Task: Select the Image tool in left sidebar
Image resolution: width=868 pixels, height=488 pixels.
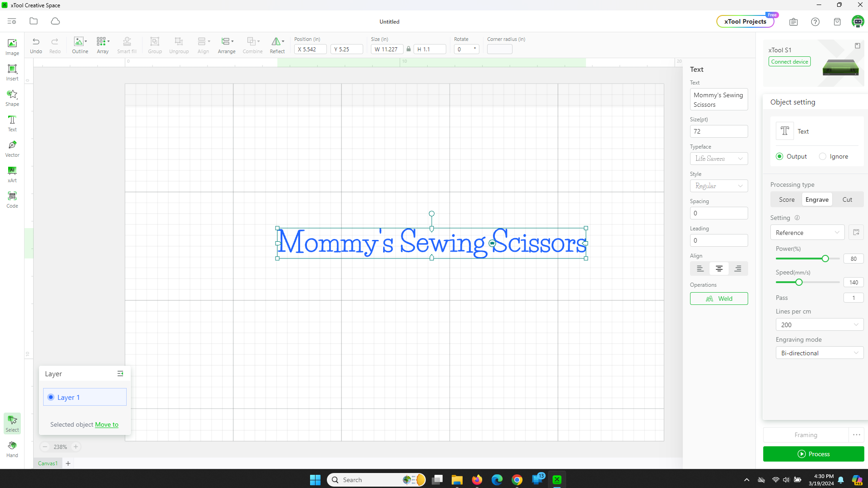Action: [x=12, y=47]
